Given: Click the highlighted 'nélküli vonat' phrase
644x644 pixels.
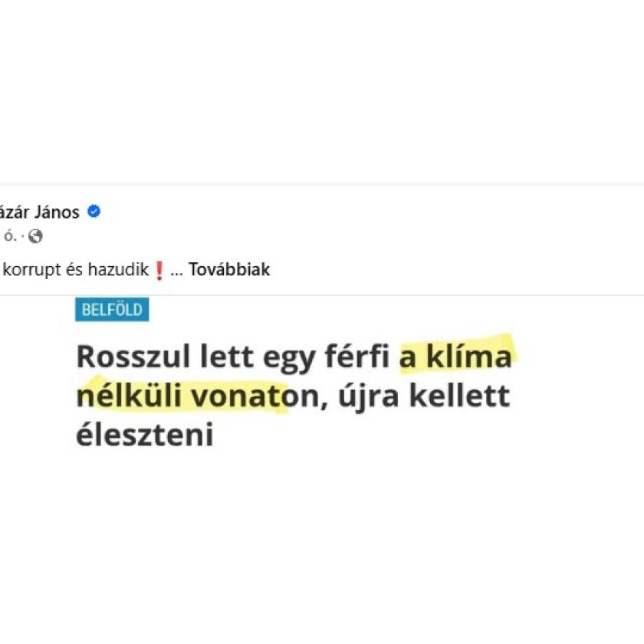Looking at the screenshot, I should click(x=181, y=397).
